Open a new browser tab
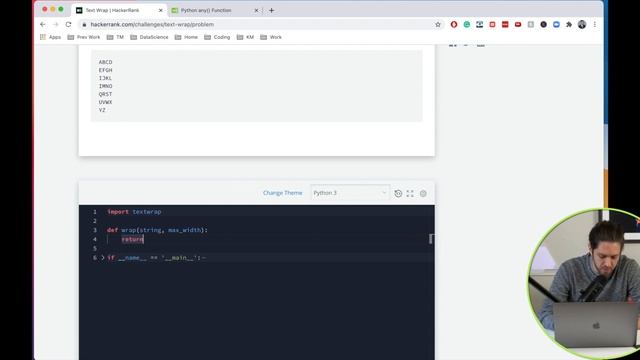The image size is (640, 360). [271, 10]
